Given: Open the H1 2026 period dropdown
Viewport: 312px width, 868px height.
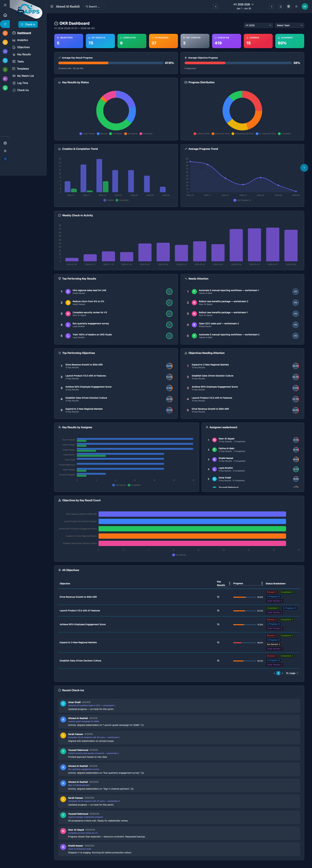Looking at the screenshot, I should 258,25.
